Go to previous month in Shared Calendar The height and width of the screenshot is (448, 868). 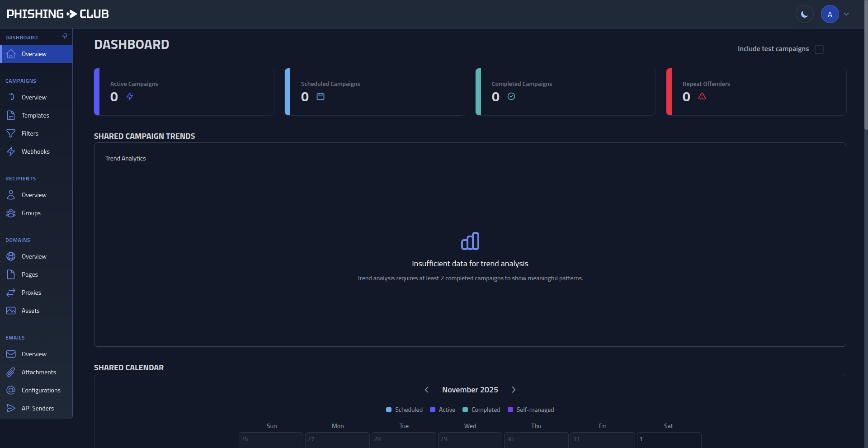[426, 389]
